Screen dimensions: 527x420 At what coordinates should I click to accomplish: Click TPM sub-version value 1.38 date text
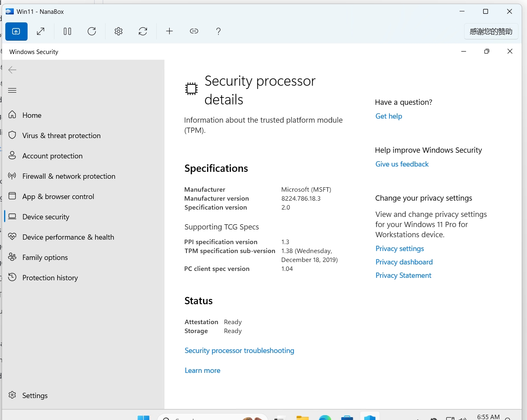[x=309, y=255]
